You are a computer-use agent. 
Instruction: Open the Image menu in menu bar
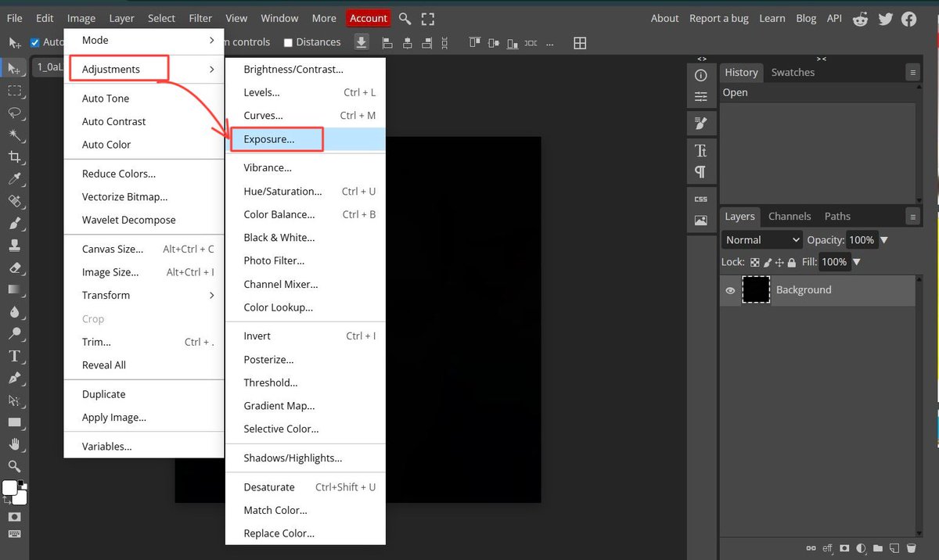click(x=81, y=18)
